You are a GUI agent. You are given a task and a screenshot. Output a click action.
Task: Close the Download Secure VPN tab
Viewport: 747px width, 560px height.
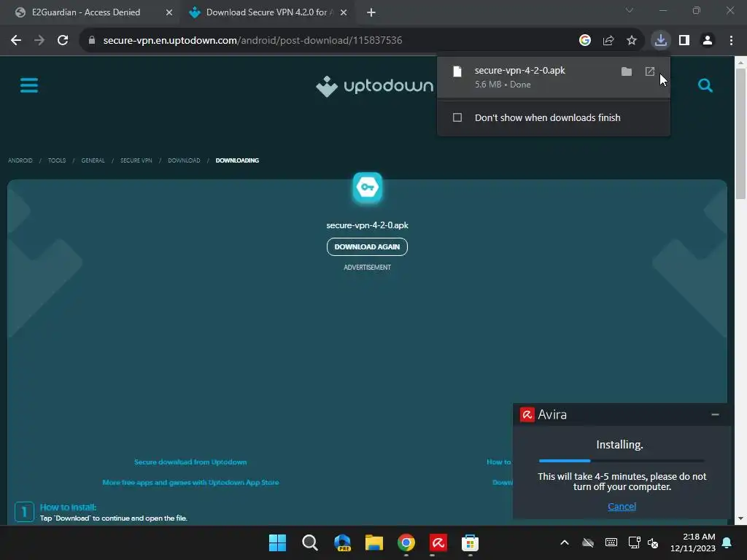point(344,13)
